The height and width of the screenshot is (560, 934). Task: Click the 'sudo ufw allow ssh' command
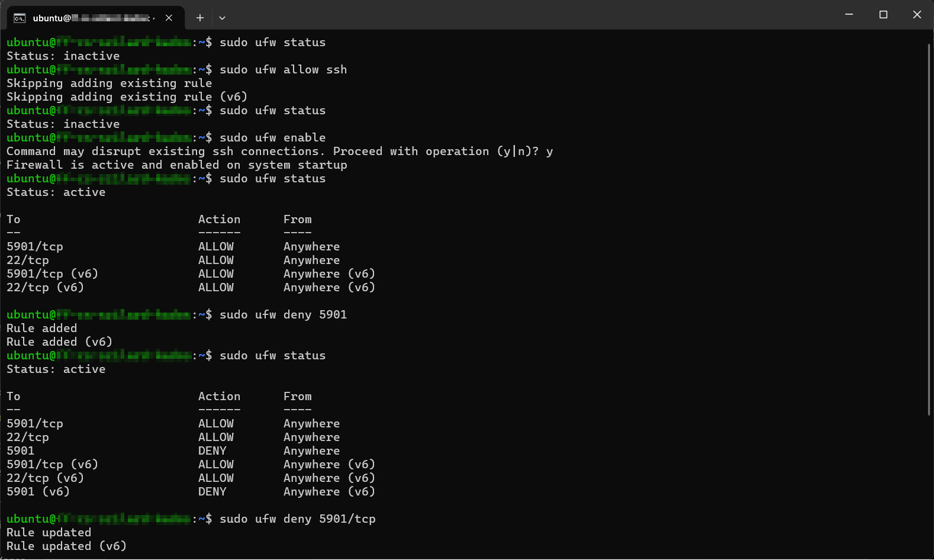[284, 69]
